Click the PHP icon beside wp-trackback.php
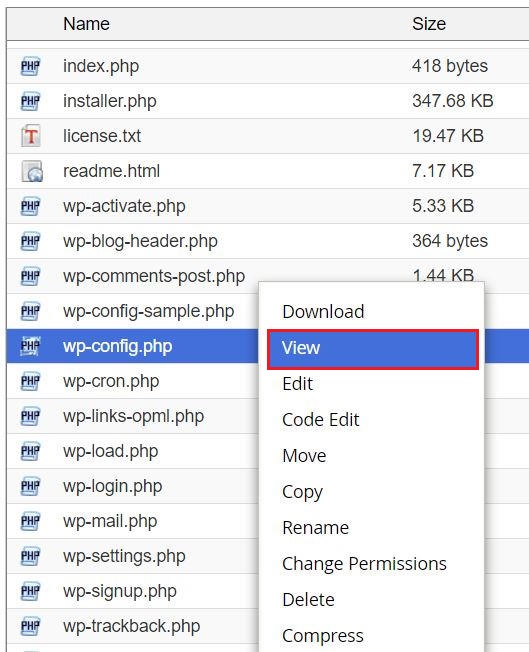This screenshot has width=529, height=652. pyautogui.click(x=30, y=626)
